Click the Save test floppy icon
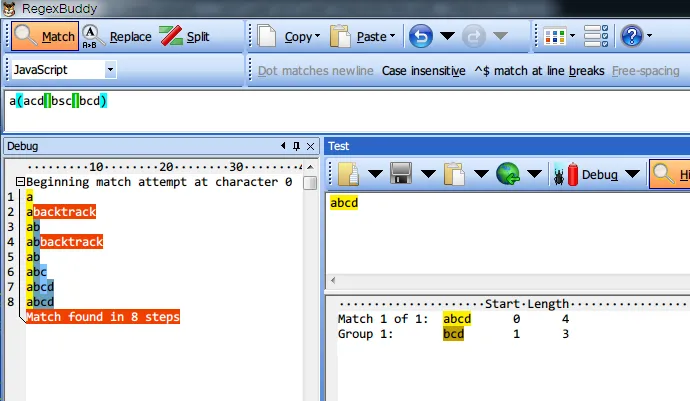 [401, 174]
